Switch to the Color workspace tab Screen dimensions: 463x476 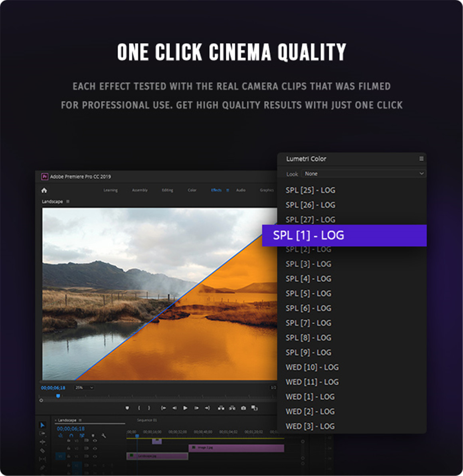click(192, 190)
